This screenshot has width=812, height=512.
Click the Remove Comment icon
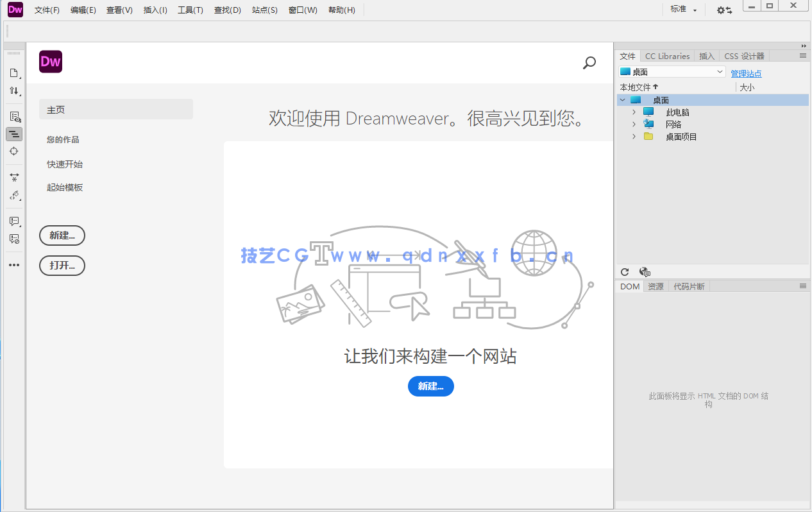(14, 239)
